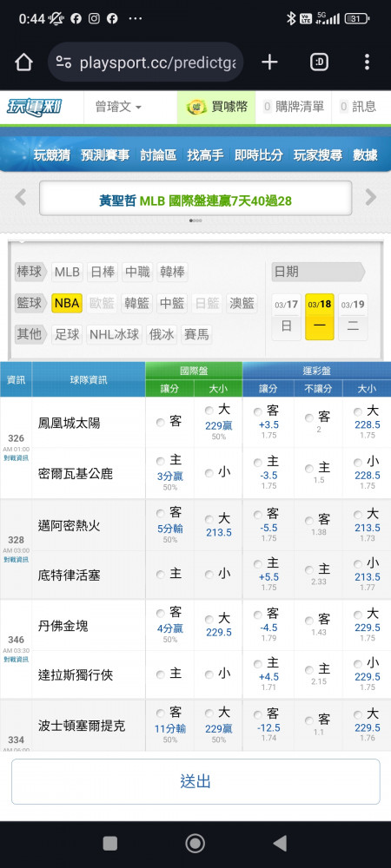
Task: Open 數據 in navigation bar
Action: click(365, 155)
